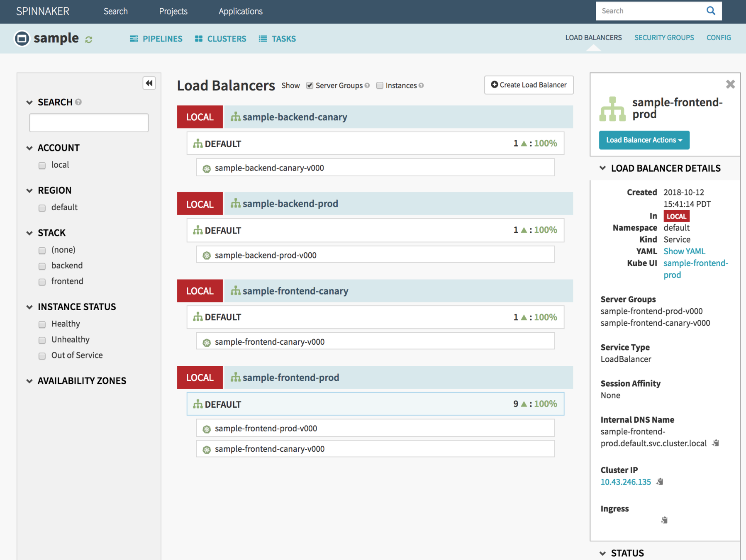Select DEFAULT row under sample-frontend-canary
Viewport: 746px width, 560px height.
point(375,317)
